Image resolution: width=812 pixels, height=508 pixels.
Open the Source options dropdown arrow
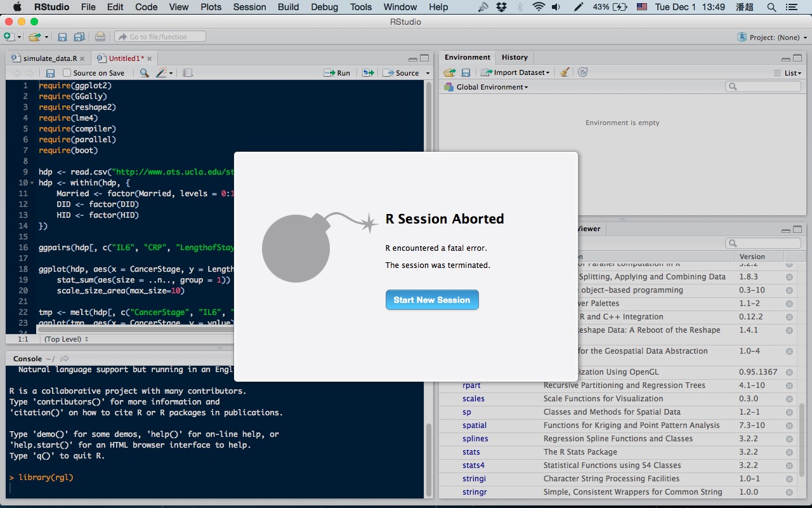click(428, 74)
